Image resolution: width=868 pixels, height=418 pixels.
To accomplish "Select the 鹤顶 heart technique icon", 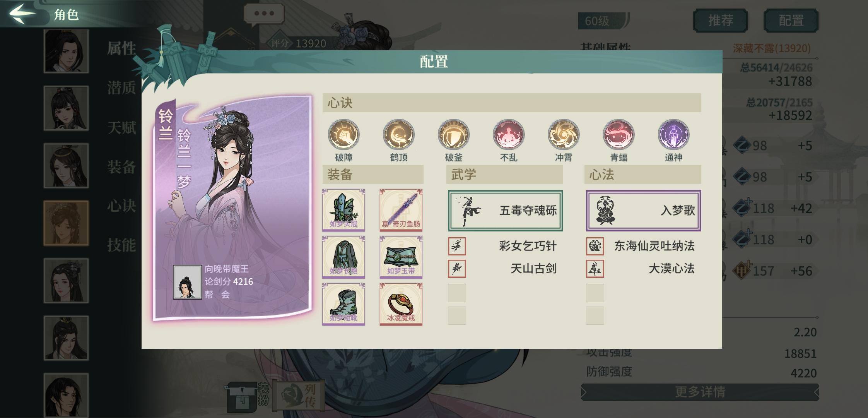I will click(398, 135).
